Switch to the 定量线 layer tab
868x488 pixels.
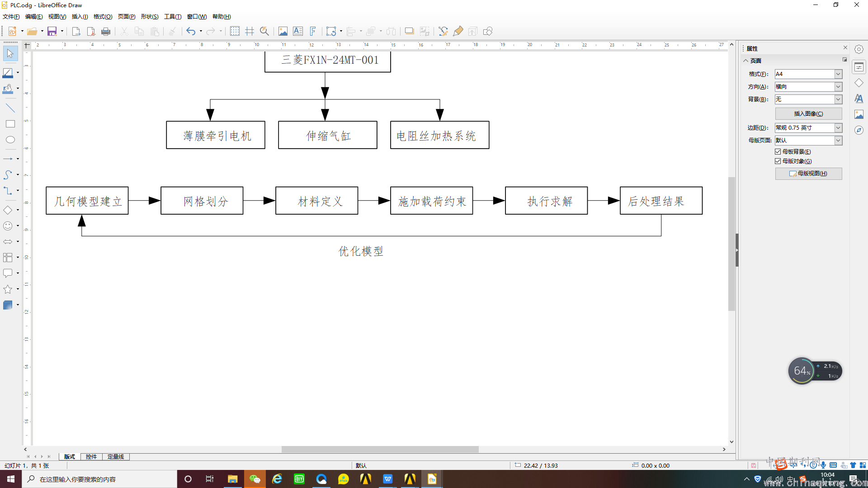116,456
